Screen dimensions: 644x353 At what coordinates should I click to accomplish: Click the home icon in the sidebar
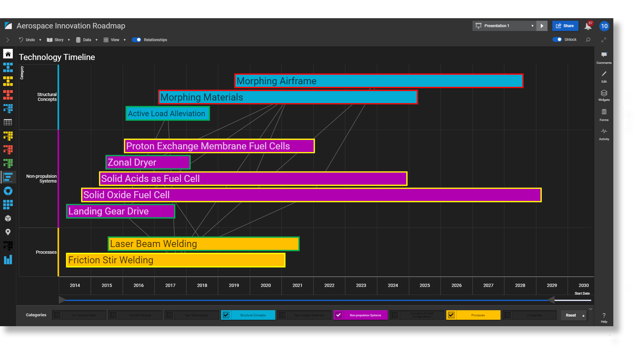[8, 54]
